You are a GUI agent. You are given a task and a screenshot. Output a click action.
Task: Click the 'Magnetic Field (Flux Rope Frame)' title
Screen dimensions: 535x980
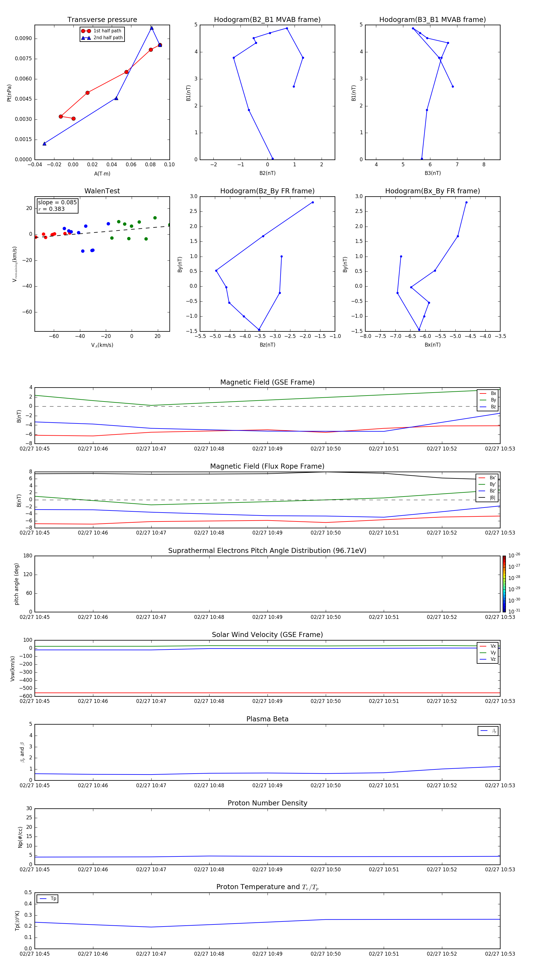pos(267,467)
